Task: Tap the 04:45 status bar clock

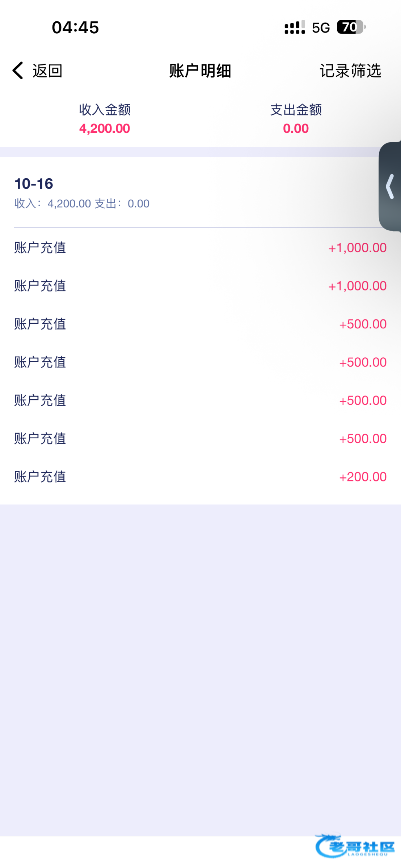Action: pyautogui.click(x=75, y=27)
